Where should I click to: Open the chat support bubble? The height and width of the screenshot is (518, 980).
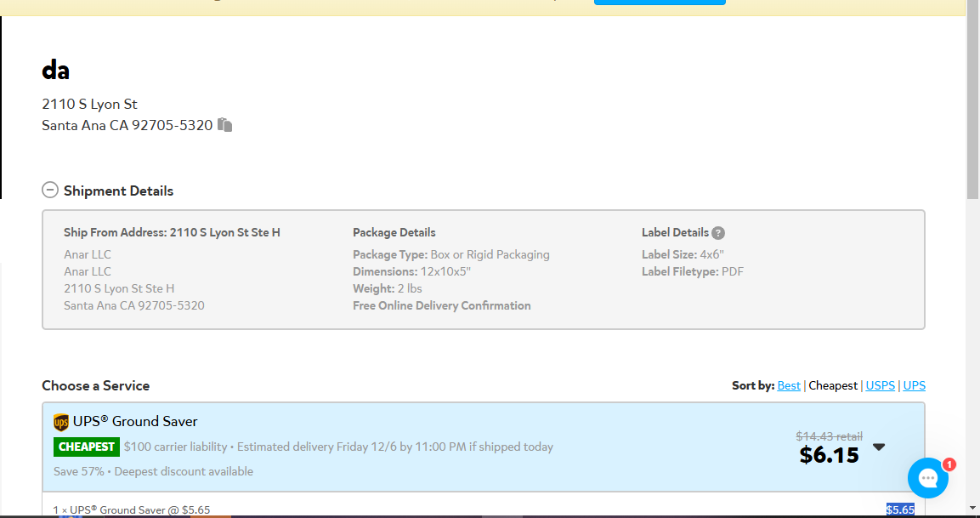coord(927,478)
